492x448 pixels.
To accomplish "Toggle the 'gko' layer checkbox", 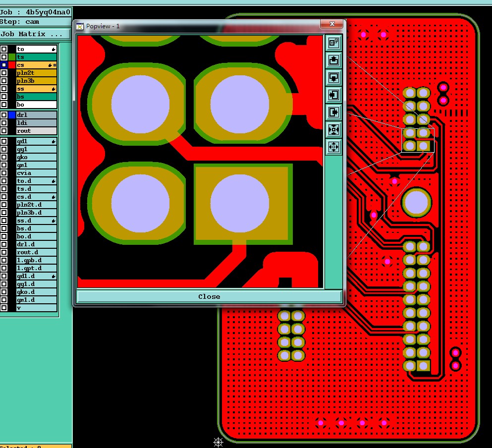I will (4, 157).
